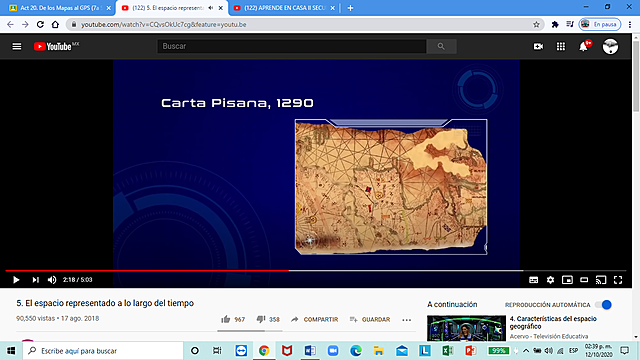Image resolution: width=640 pixels, height=360 pixels.
Task: Play the paused video
Action: [16, 280]
